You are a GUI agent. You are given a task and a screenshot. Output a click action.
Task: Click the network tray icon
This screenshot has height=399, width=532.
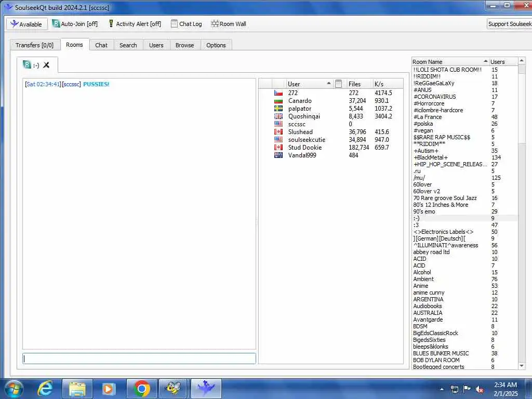pos(454,390)
